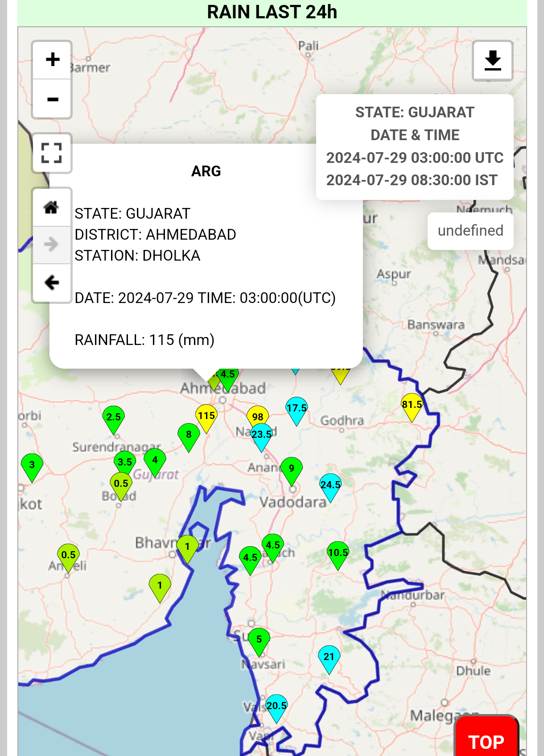Click the cyan 17.5 rainfall marker
Screen dimensions: 544x756
(297, 409)
